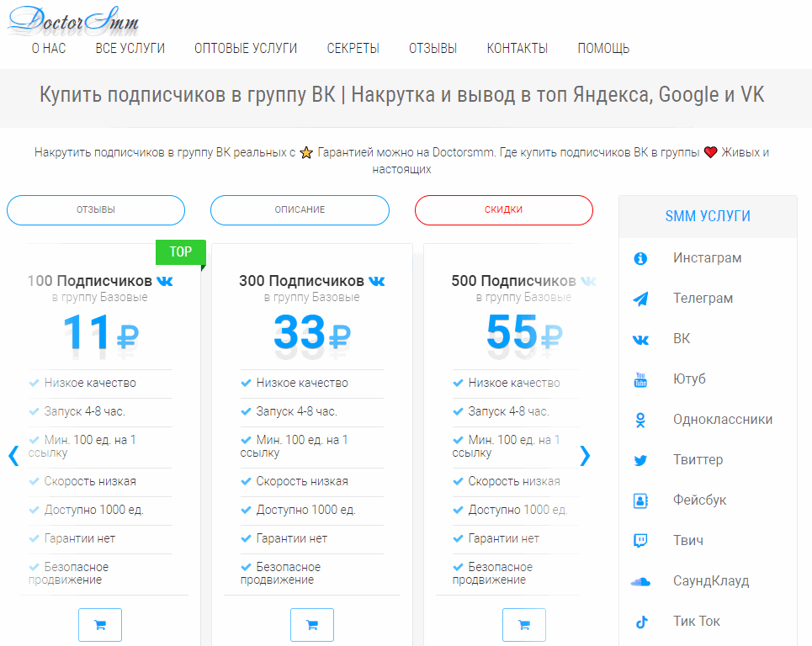Click the VK icon in SMM services
Screen dimensions: 812x646
tap(640, 340)
